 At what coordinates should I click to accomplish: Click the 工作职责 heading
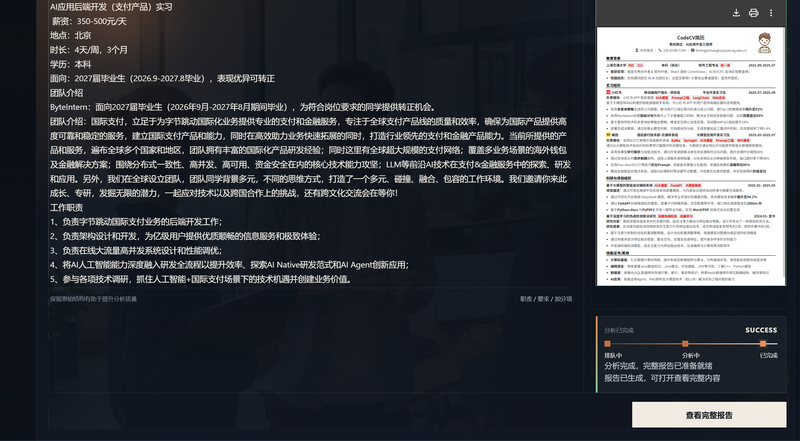click(x=66, y=208)
